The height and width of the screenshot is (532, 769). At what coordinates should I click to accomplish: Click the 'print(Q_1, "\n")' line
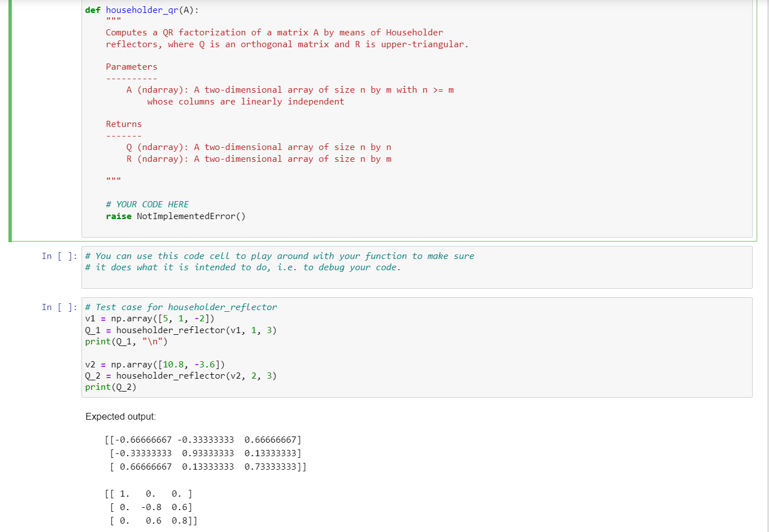pos(126,342)
